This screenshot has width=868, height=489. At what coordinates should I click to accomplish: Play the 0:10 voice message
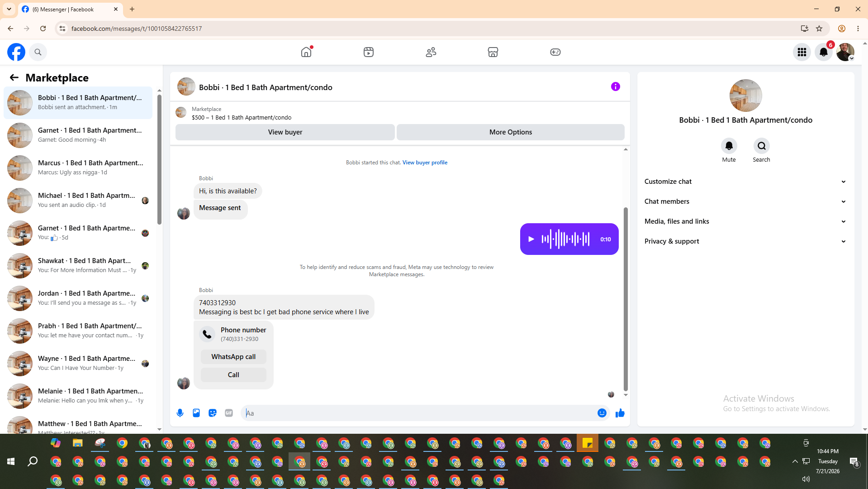point(531,239)
